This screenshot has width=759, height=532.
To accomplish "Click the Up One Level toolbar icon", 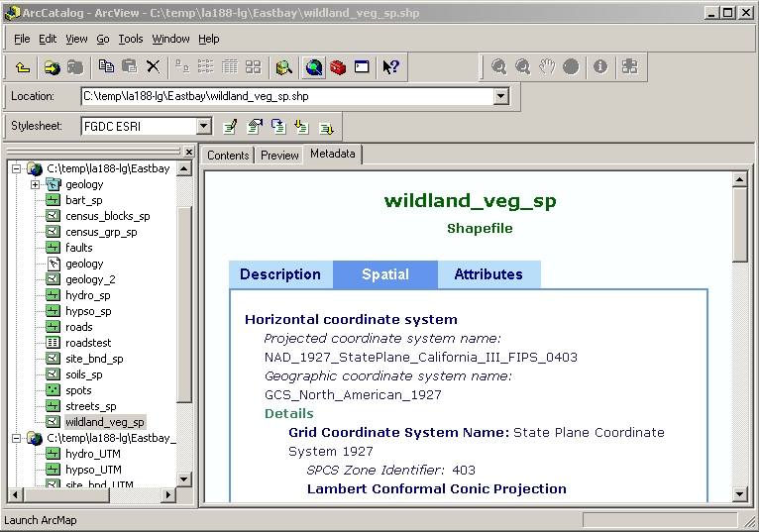I will click(23, 67).
